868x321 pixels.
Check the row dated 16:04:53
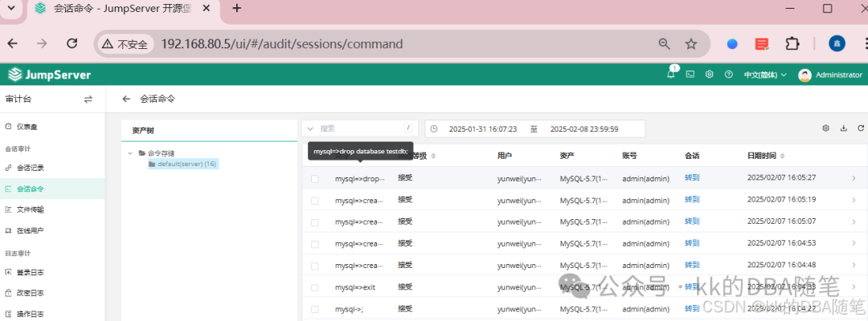coord(314,244)
